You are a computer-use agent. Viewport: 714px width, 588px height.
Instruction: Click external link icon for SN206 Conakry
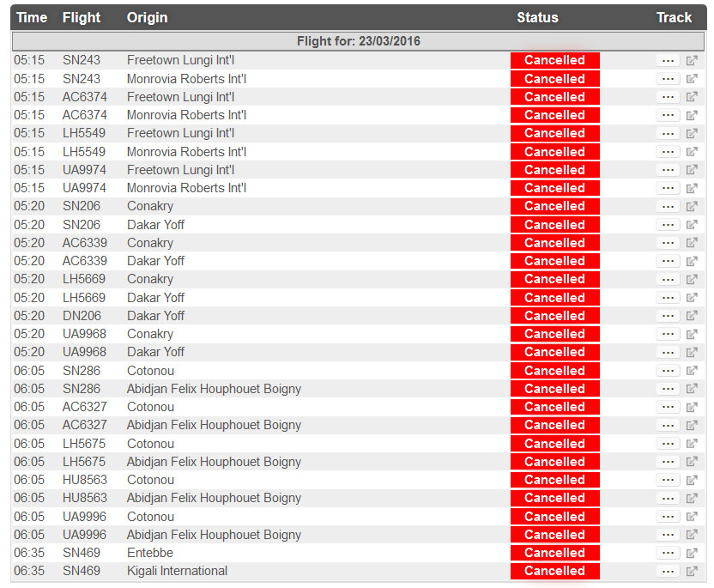[692, 207]
